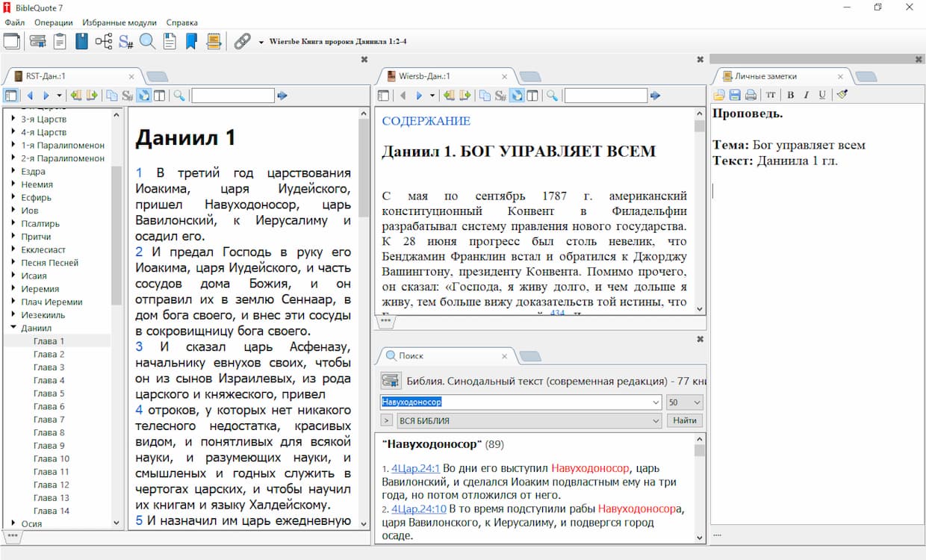
Task: Select Глава 7 in the Daniel tree
Action: 49,420
